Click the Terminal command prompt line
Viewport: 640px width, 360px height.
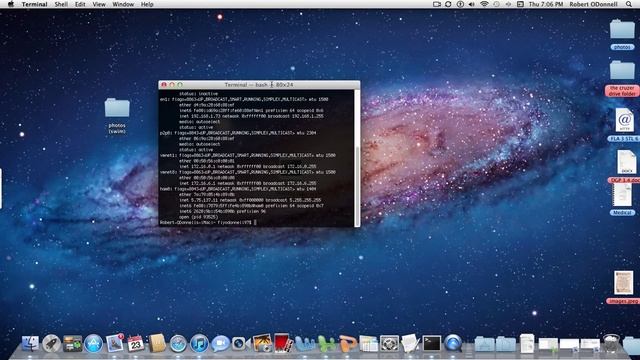(208, 222)
